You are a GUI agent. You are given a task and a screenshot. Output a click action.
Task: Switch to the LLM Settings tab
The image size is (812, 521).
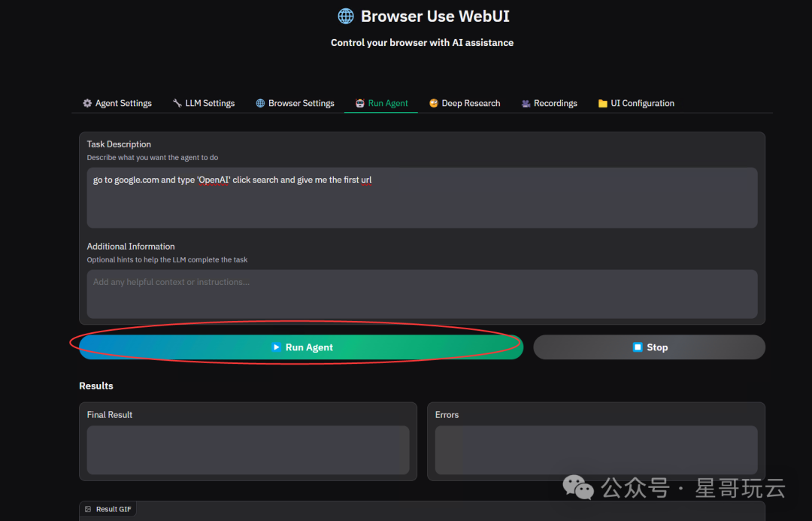click(x=204, y=103)
